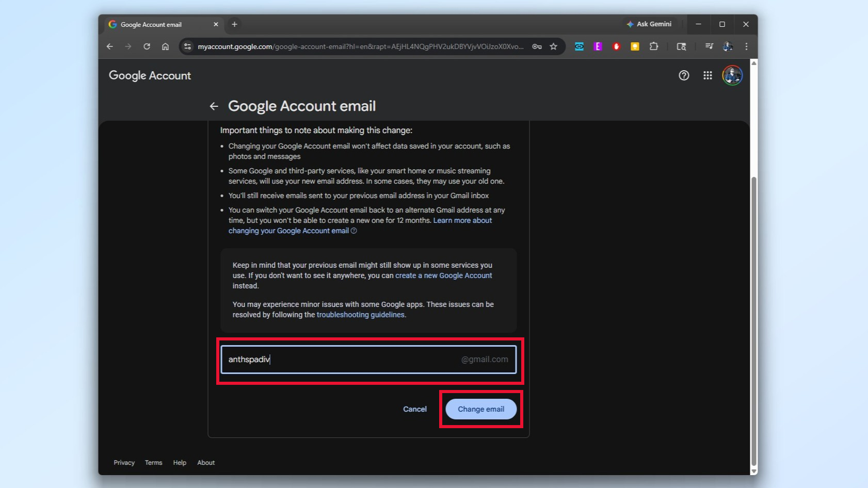
Task: Open a new browser tab
Action: pyautogui.click(x=235, y=24)
